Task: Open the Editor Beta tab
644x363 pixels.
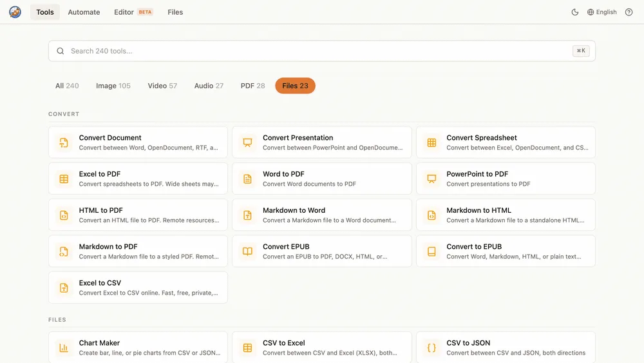Action: [133, 12]
